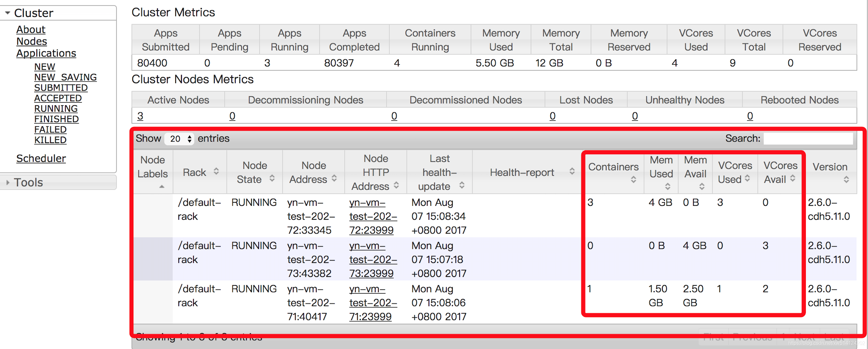Click the Memory Reserved column header
The height and width of the screenshot is (349, 868).
tap(629, 40)
